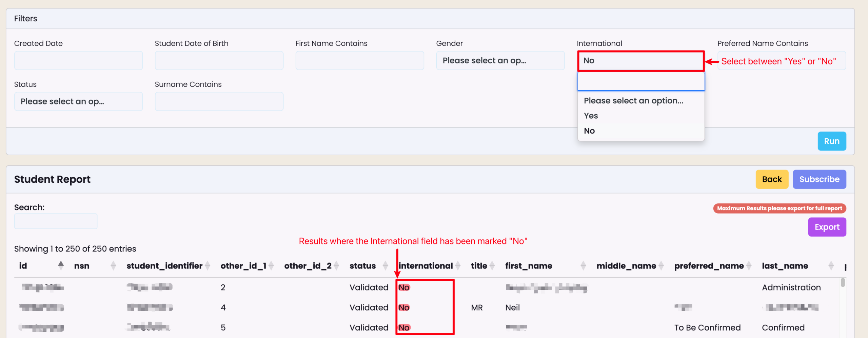Click first_name column sort arrows
This screenshot has height=338, width=868.
click(583, 266)
